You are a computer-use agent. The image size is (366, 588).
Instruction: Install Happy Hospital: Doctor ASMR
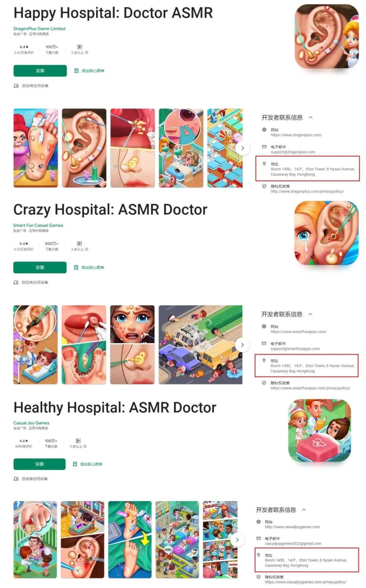(x=40, y=71)
